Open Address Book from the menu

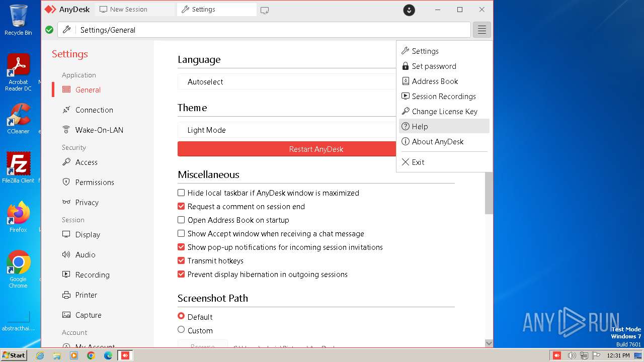pyautogui.click(x=444, y=81)
